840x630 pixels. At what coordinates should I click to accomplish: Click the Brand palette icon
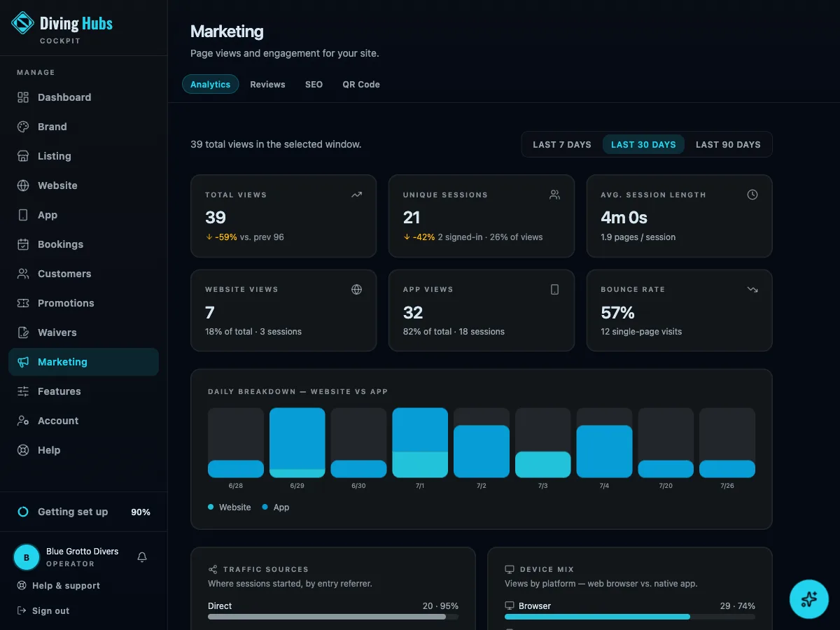(23, 127)
